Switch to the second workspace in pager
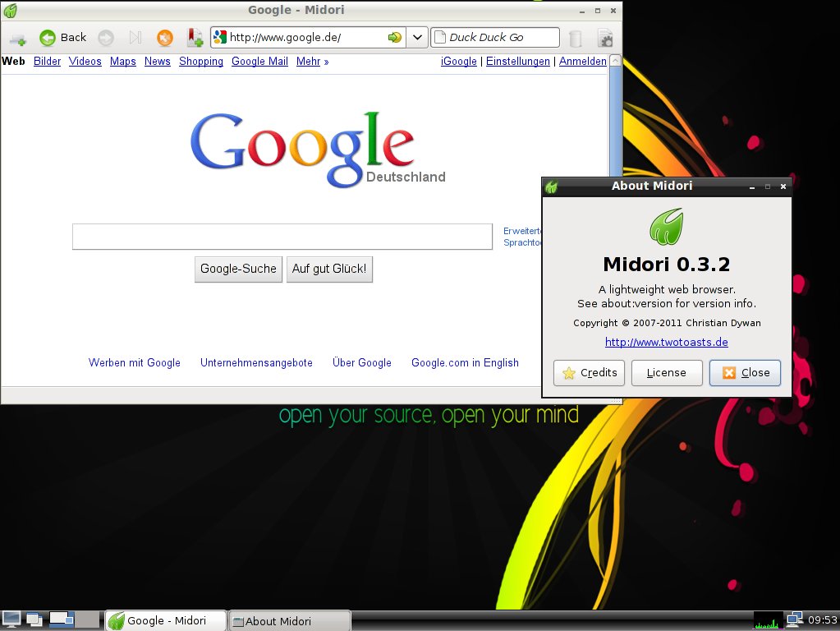Image resolution: width=840 pixels, height=631 pixels. pyautogui.click(x=87, y=619)
